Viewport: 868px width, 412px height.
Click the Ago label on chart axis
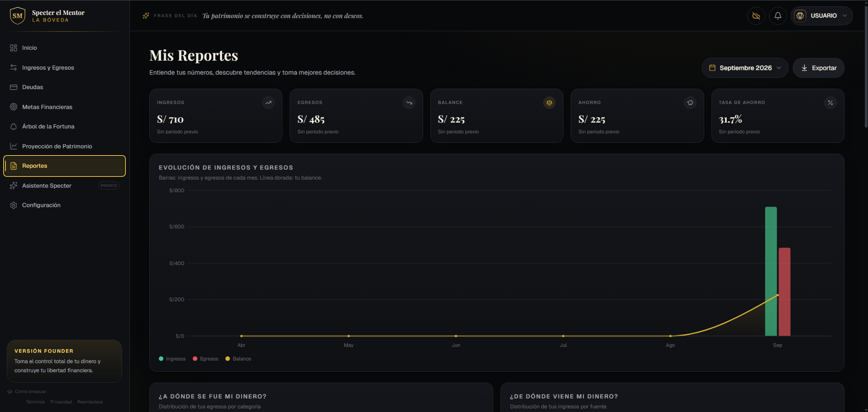point(670,345)
